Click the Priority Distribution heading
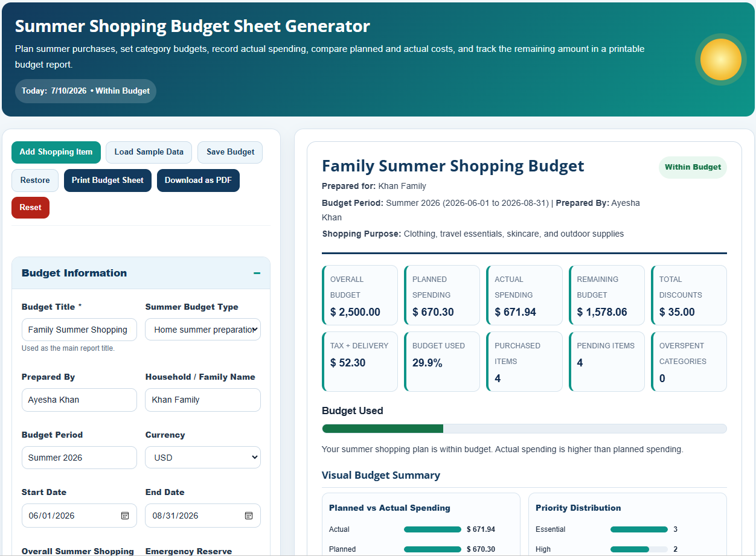This screenshot has width=756, height=556. coord(578,508)
